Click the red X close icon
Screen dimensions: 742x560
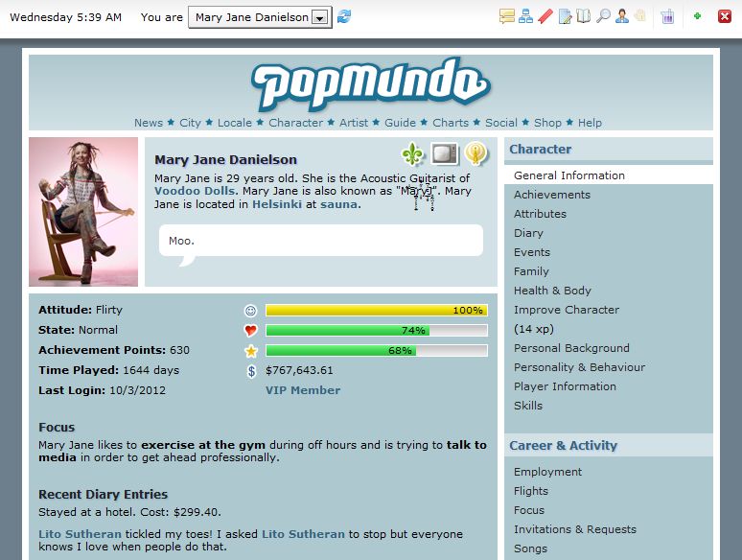coord(725,16)
